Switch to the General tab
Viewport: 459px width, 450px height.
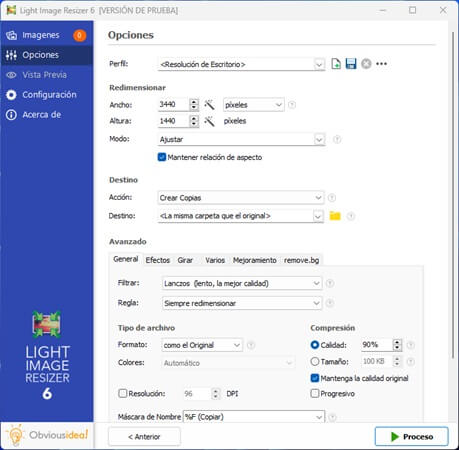(x=126, y=259)
